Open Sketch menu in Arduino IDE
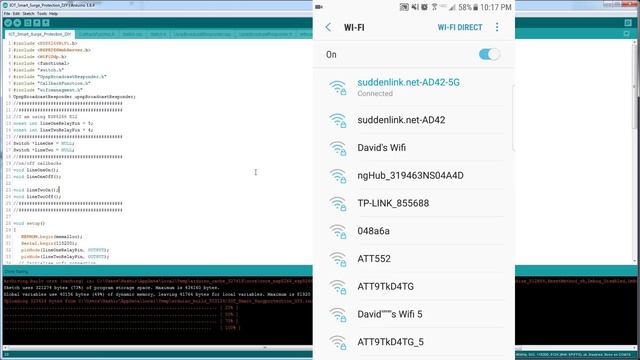 click(x=29, y=14)
